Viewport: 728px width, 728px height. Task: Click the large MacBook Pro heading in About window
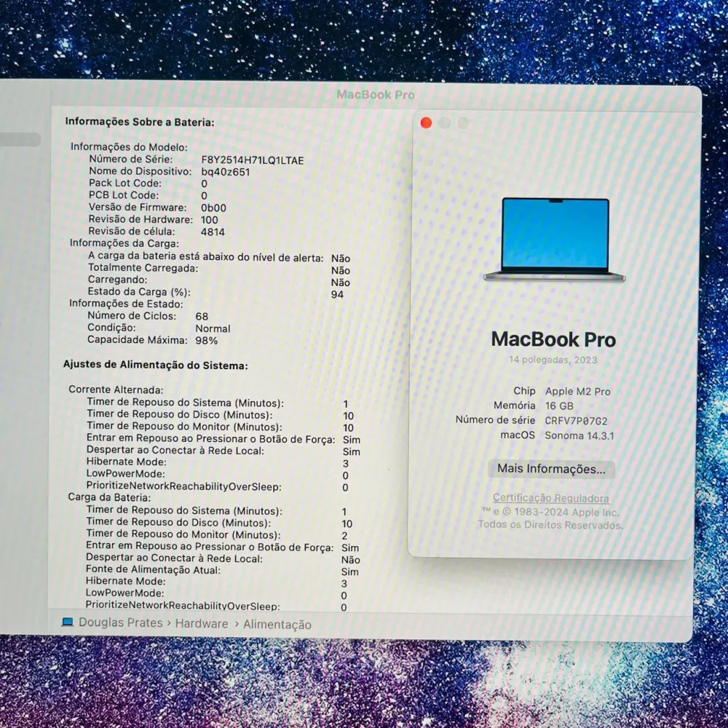click(x=553, y=339)
